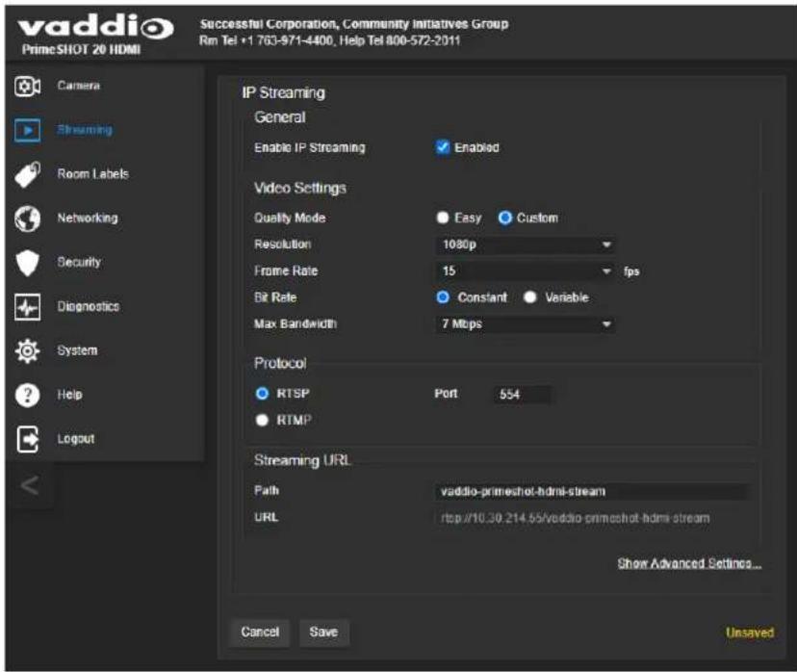
Task: Click the streaming Path input field
Action: point(592,492)
